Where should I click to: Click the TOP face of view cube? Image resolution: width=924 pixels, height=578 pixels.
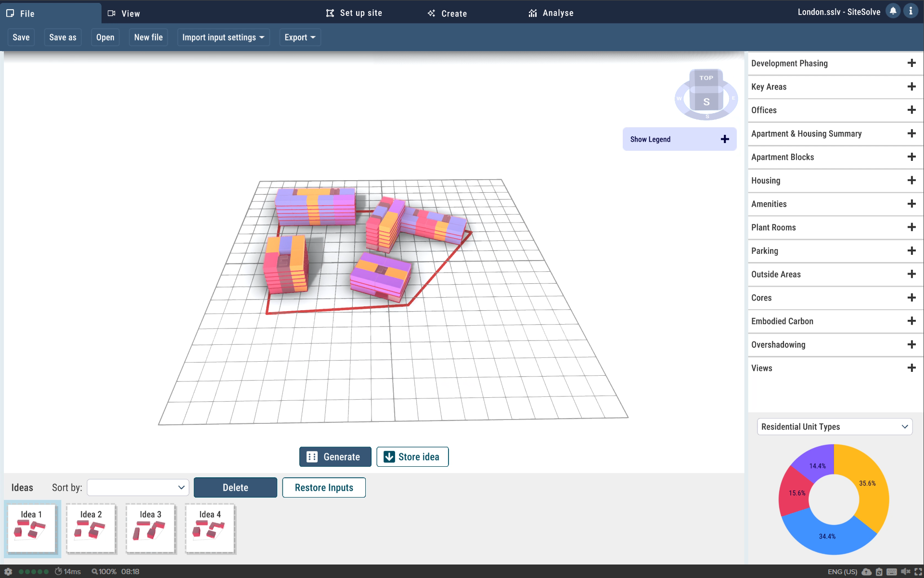706,78
